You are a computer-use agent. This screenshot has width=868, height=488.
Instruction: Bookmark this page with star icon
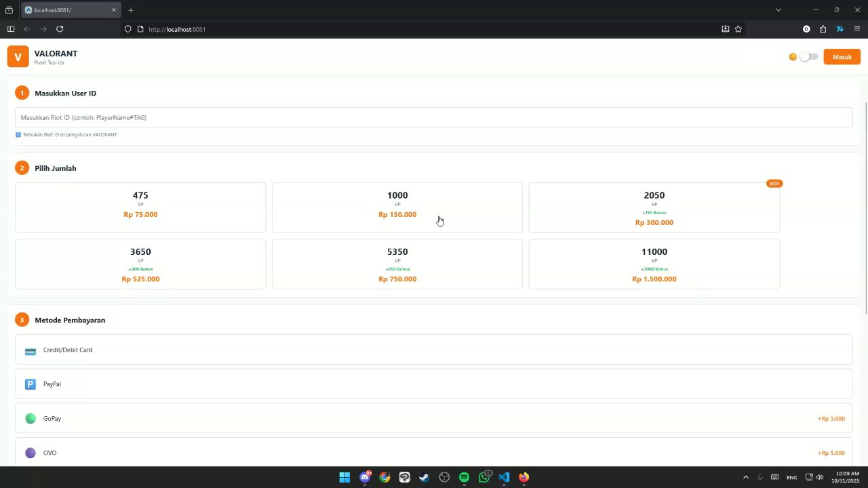click(x=738, y=29)
